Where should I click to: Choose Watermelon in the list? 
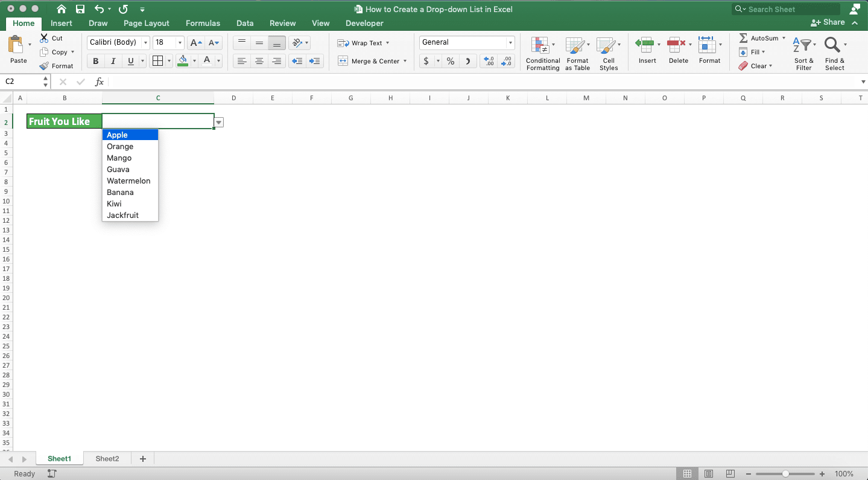click(130, 181)
